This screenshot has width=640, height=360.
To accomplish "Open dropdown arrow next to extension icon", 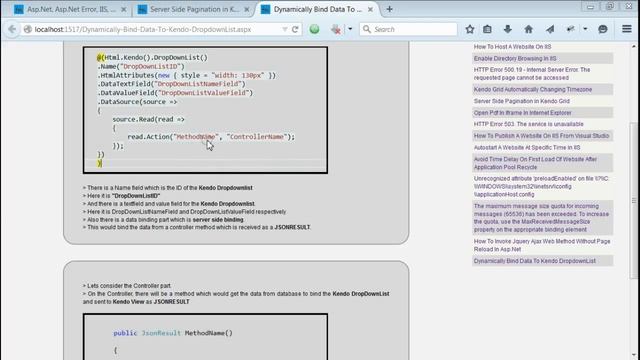I will point(350,29).
